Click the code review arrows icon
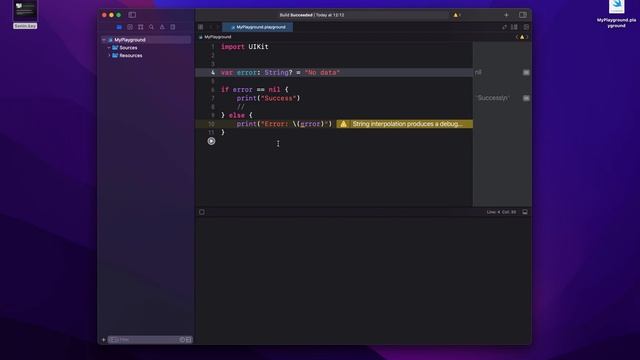This screenshot has width=640, height=360. tap(504, 27)
